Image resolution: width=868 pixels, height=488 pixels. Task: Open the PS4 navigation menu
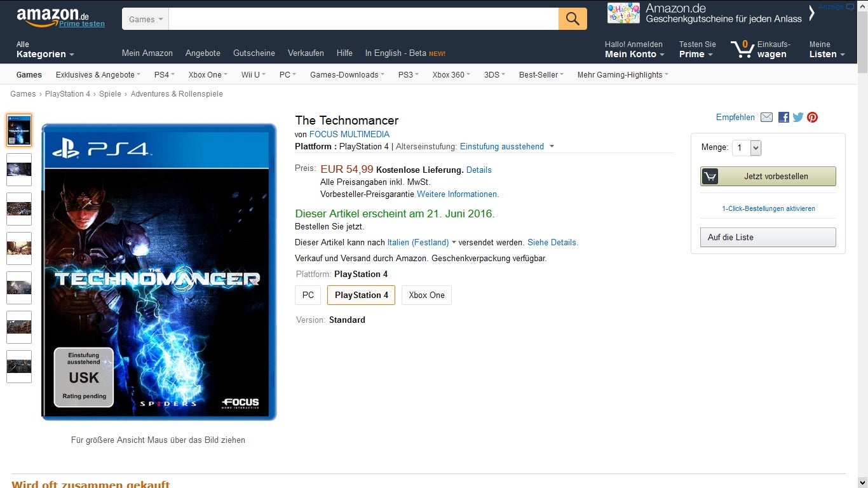(x=165, y=75)
